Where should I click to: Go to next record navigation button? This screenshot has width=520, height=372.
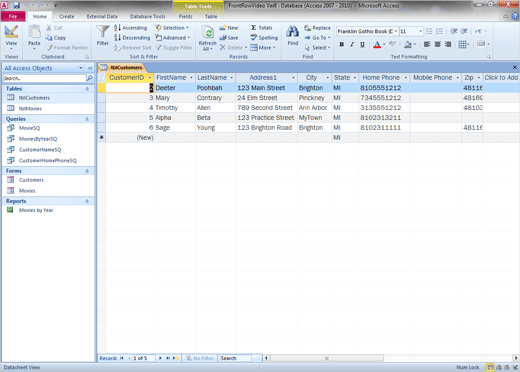click(160, 358)
